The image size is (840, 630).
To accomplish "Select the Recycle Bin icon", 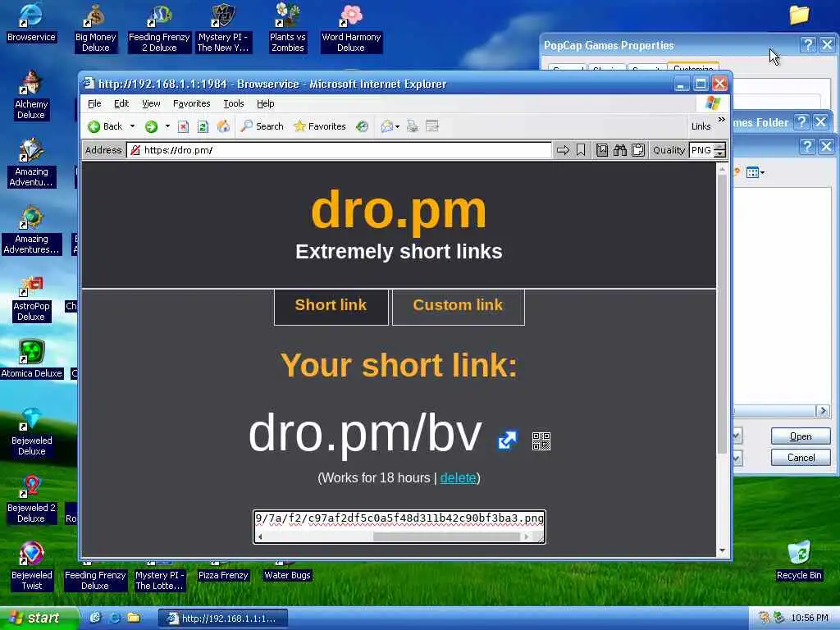I will (799, 561).
